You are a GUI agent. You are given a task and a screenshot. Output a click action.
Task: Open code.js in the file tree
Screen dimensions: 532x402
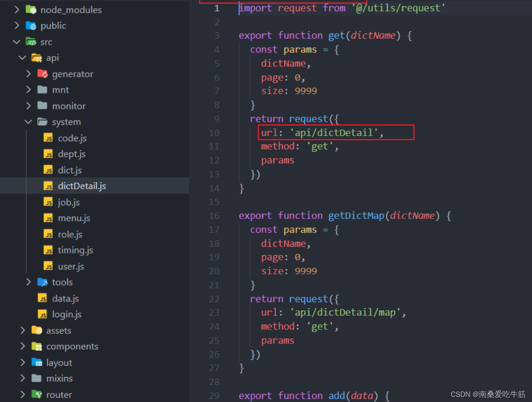pyautogui.click(x=72, y=138)
